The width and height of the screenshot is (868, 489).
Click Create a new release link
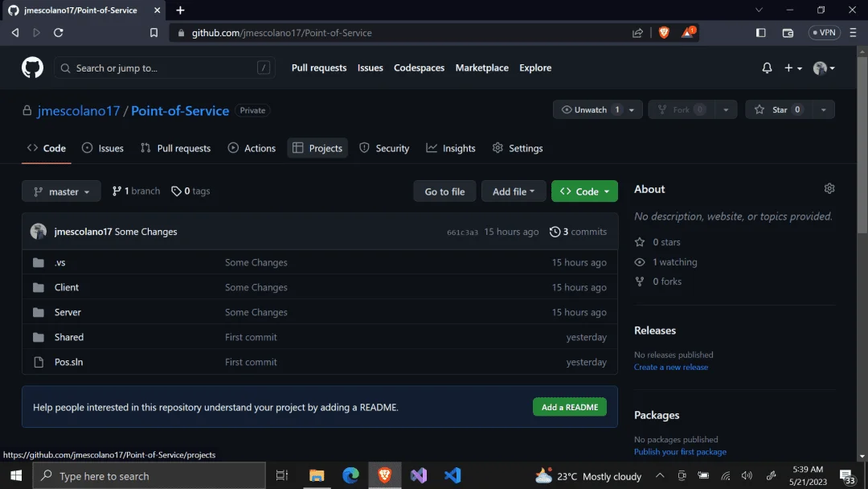pos(671,367)
